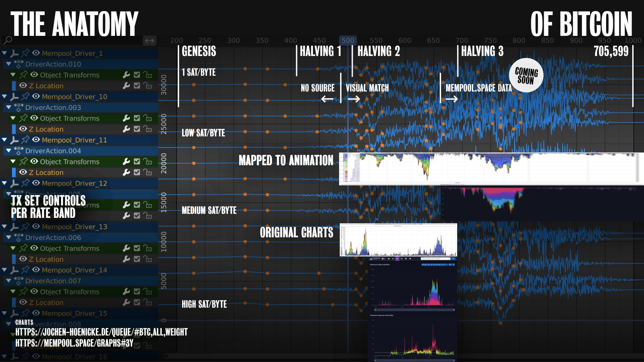This screenshot has height=362, width=644.
Task: Click the Z Location color swatch under DriverAction.004
Action: tap(14, 173)
